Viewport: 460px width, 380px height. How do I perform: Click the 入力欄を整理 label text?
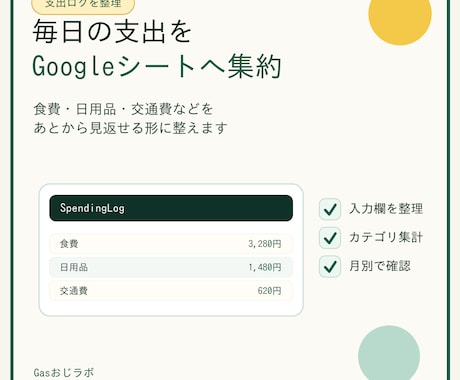(x=386, y=209)
